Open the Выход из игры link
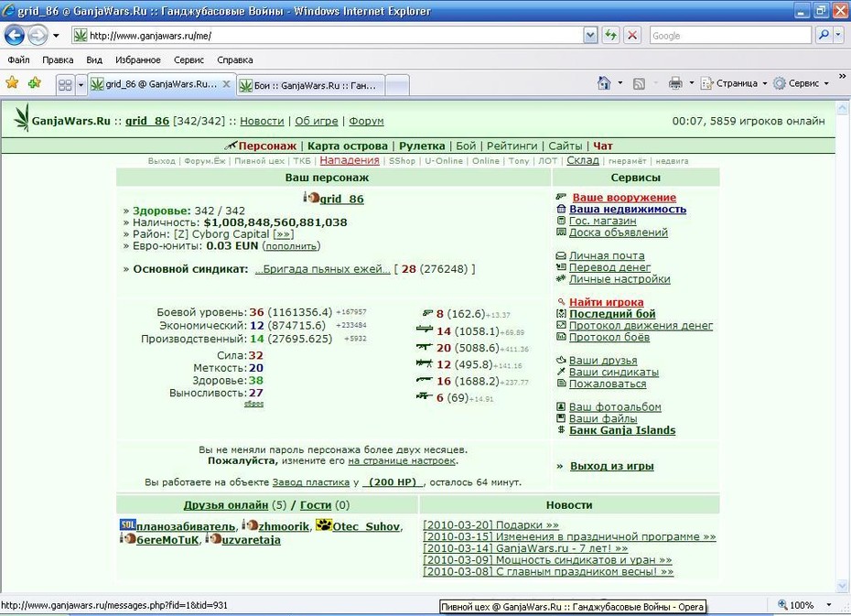 (x=611, y=466)
